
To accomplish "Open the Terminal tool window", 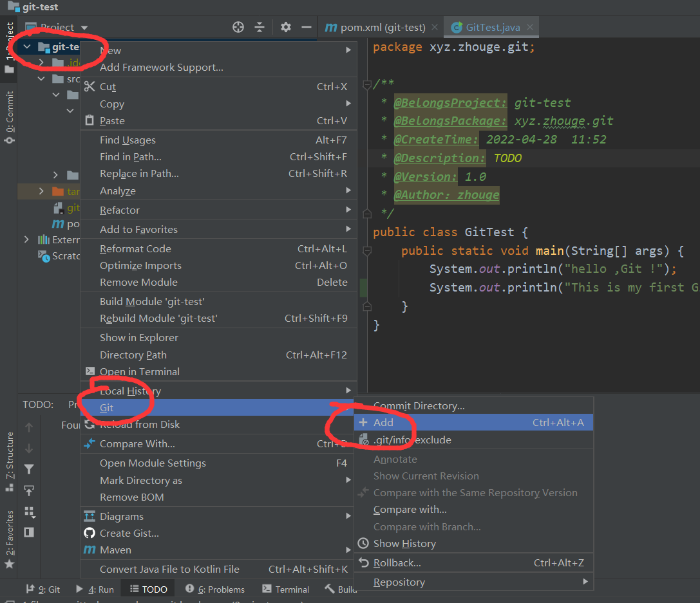I will (286, 589).
